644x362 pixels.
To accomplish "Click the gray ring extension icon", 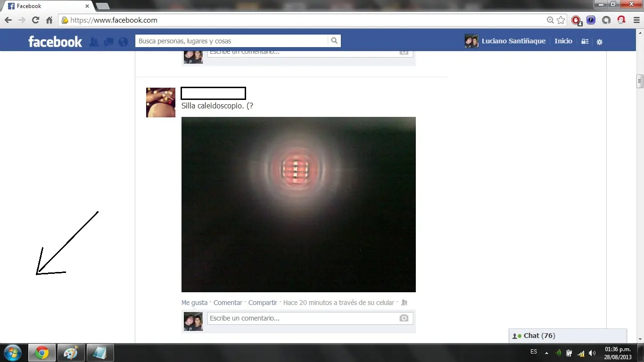I will click(606, 20).
